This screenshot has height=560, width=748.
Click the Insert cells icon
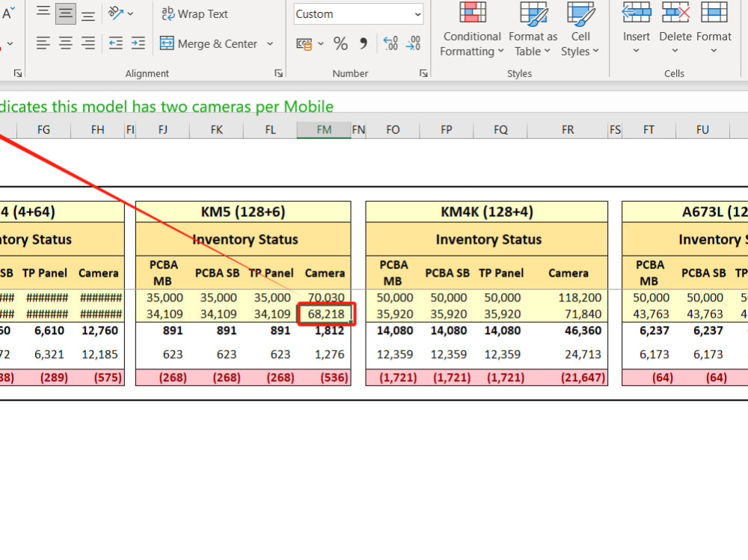(x=637, y=13)
